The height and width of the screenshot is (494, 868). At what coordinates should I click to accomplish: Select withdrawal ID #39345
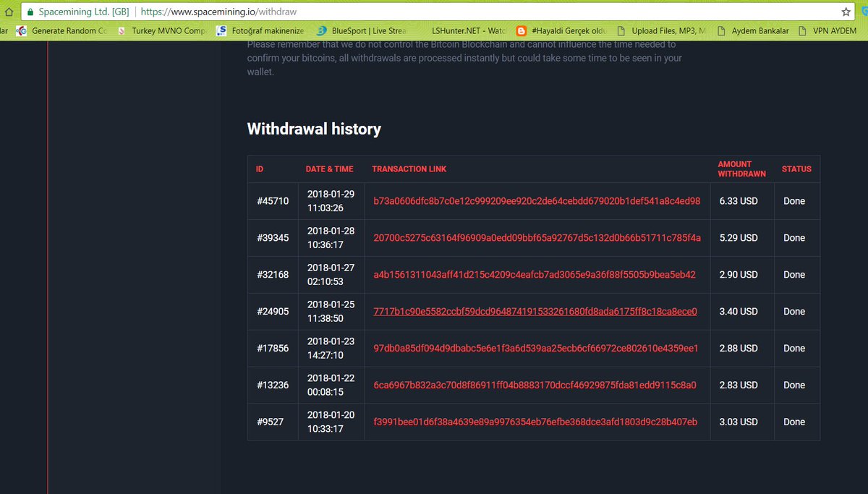(273, 238)
